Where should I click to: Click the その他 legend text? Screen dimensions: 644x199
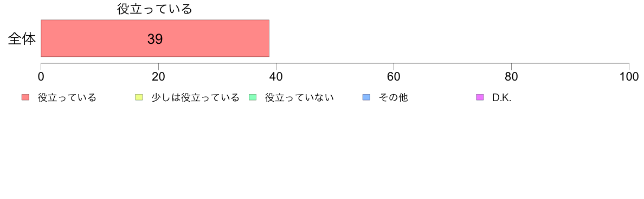393,97
